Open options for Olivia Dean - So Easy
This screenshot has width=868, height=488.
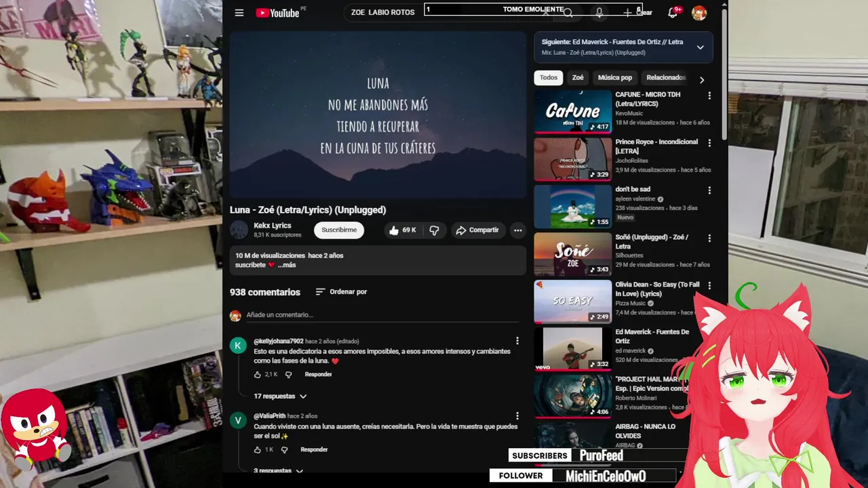(709, 285)
